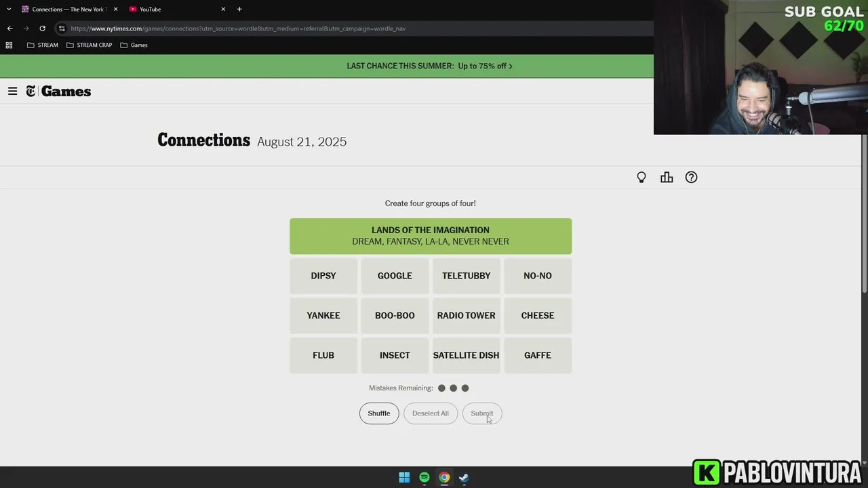Click the browser address bar URL

pos(238,28)
